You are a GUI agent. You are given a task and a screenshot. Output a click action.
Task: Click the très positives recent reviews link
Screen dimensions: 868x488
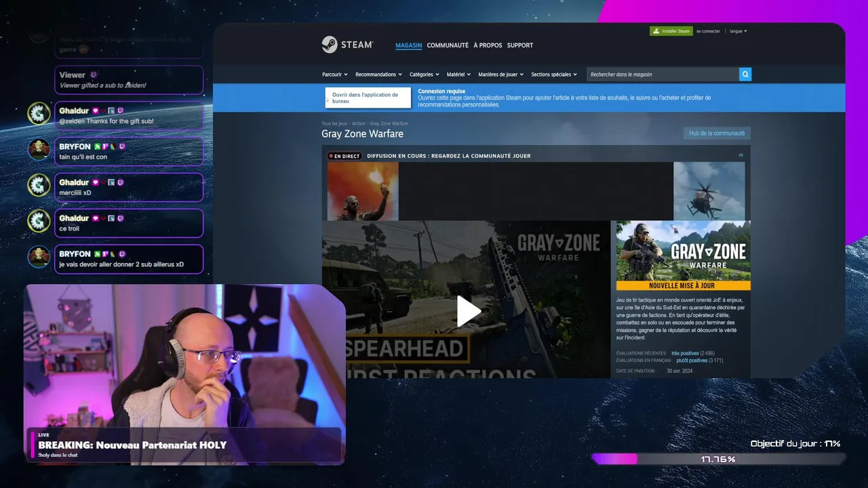pyautogui.click(x=685, y=353)
